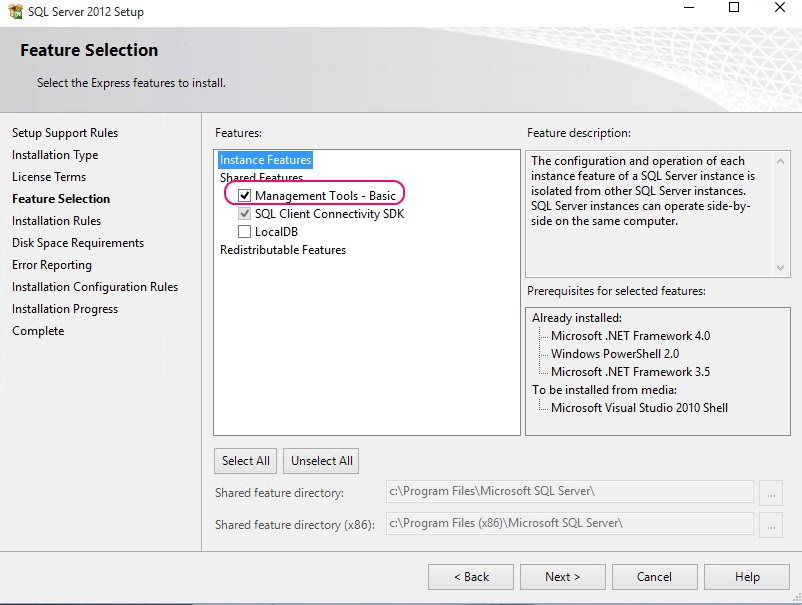Click the Already installed heading
The width and height of the screenshot is (802, 605).
click(577, 318)
